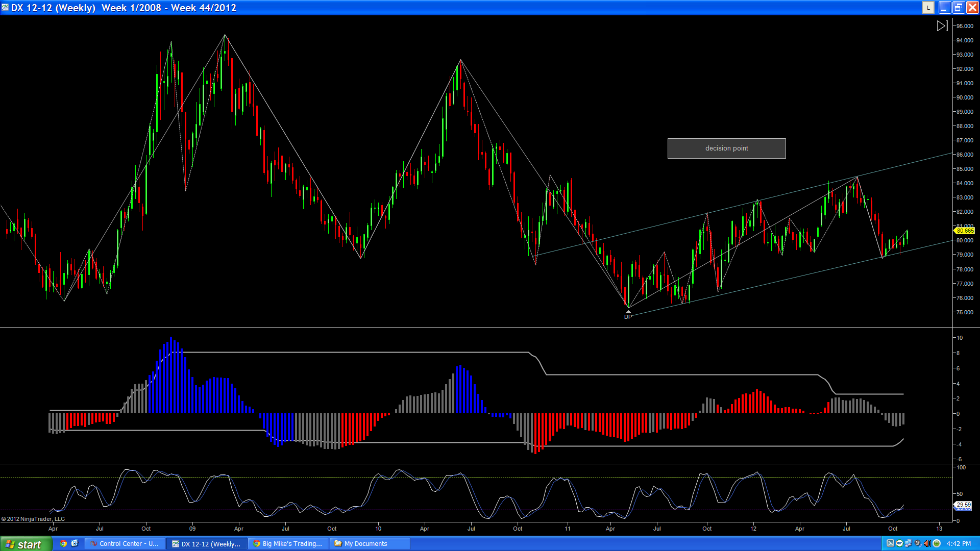This screenshot has height=551, width=980.
Task: Click the network connection tray icon
Action: pyautogui.click(x=909, y=543)
